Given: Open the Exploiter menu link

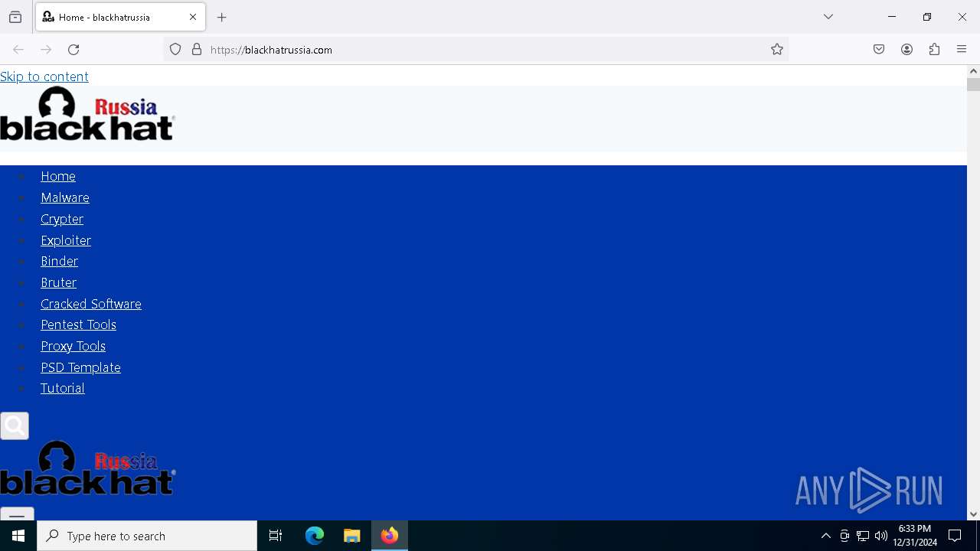Looking at the screenshot, I should [66, 240].
